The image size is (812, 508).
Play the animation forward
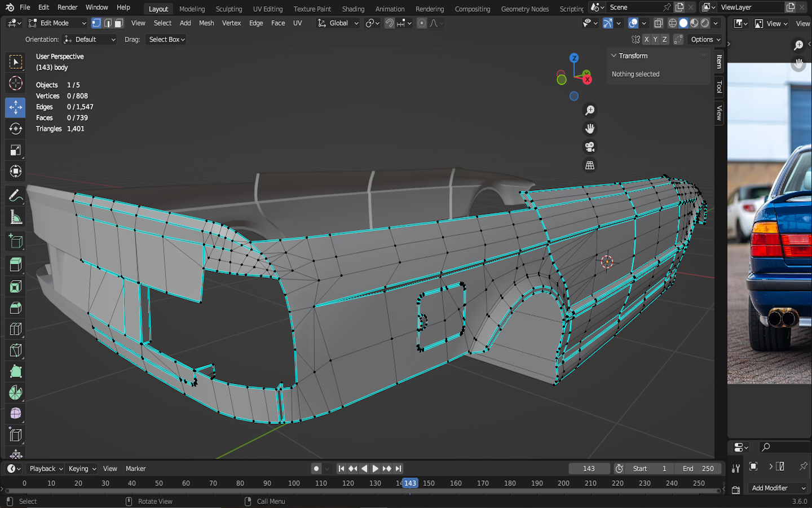(375, 468)
